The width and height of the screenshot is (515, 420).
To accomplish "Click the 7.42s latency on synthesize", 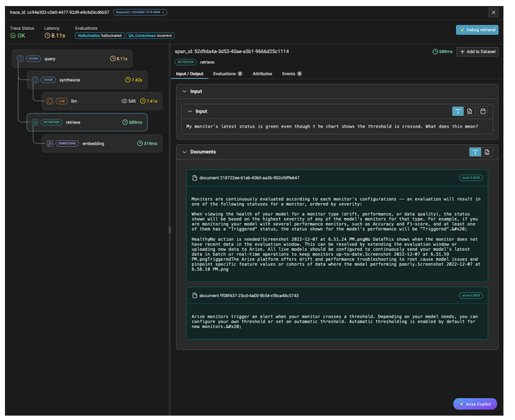I will pos(134,80).
